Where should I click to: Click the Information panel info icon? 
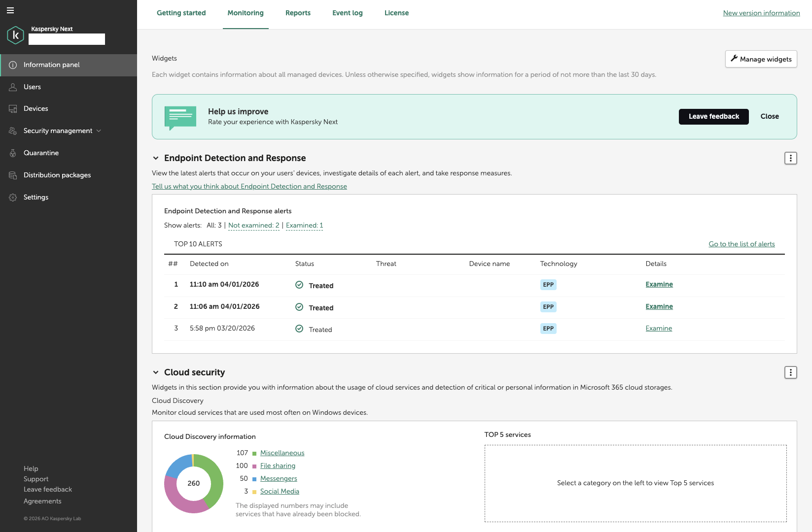point(13,65)
